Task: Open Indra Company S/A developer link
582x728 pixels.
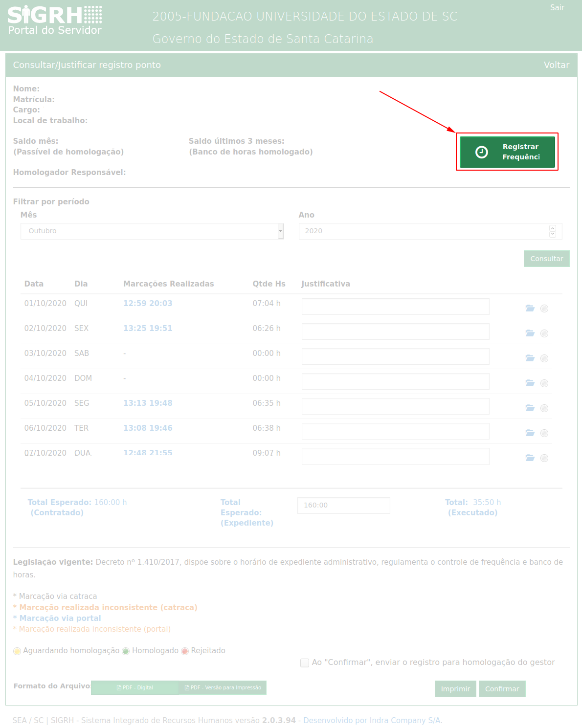Action: click(x=372, y=720)
